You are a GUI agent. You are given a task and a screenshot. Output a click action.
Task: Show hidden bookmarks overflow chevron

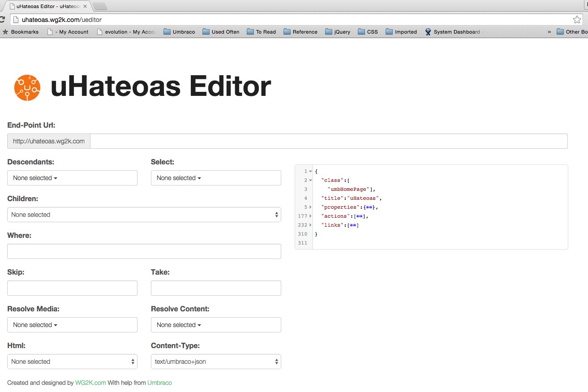pos(549,32)
